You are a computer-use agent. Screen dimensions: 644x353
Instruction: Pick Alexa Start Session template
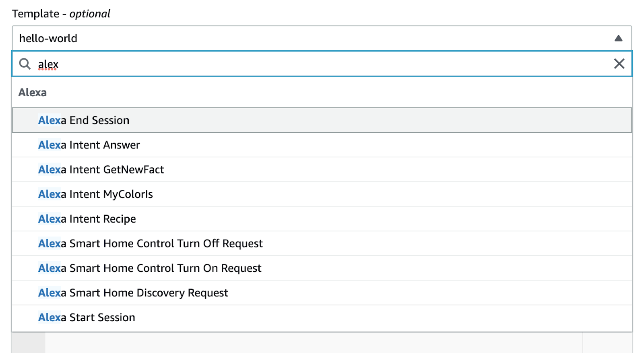[x=322, y=317]
